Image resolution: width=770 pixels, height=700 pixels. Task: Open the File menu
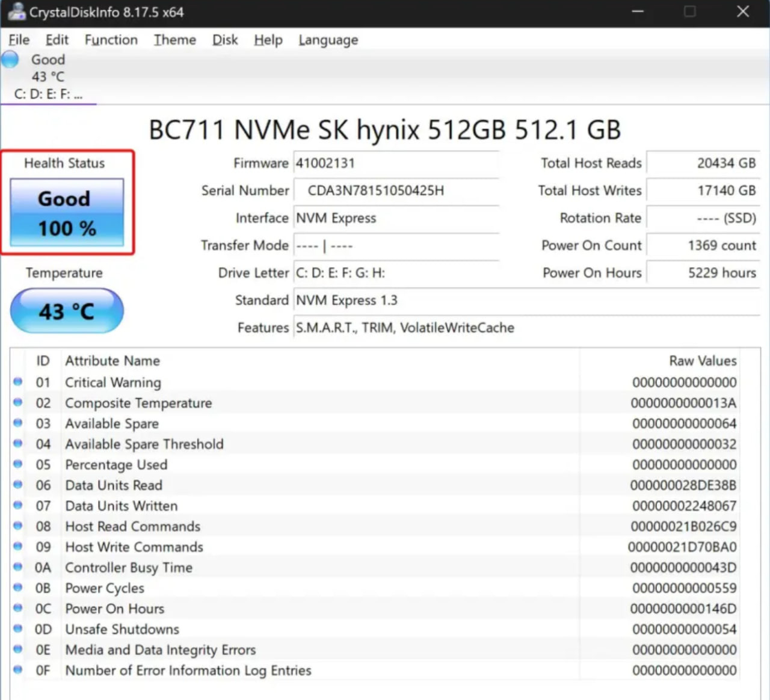[19, 40]
